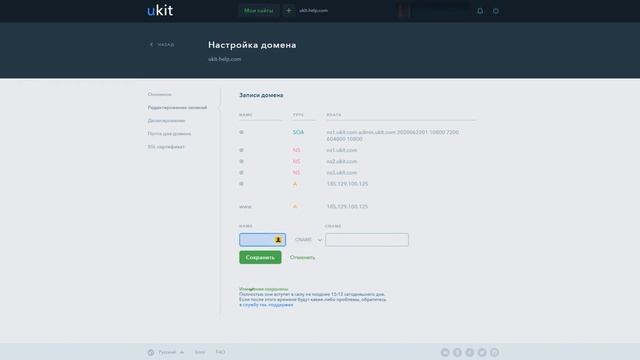Image resolution: width=640 pixels, height=360 pixels.
Task: Click the plus icon beside Мои сайты
Action: coord(289,11)
